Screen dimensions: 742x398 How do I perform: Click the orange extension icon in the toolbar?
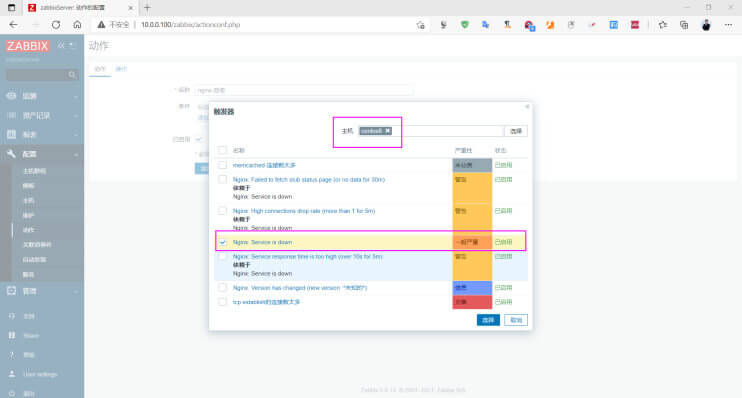pyautogui.click(x=550, y=25)
